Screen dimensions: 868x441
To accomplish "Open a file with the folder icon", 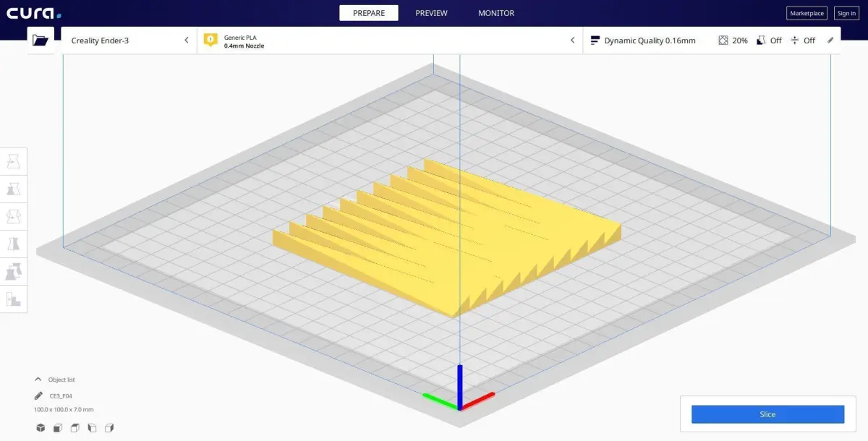I will [41, 40].
